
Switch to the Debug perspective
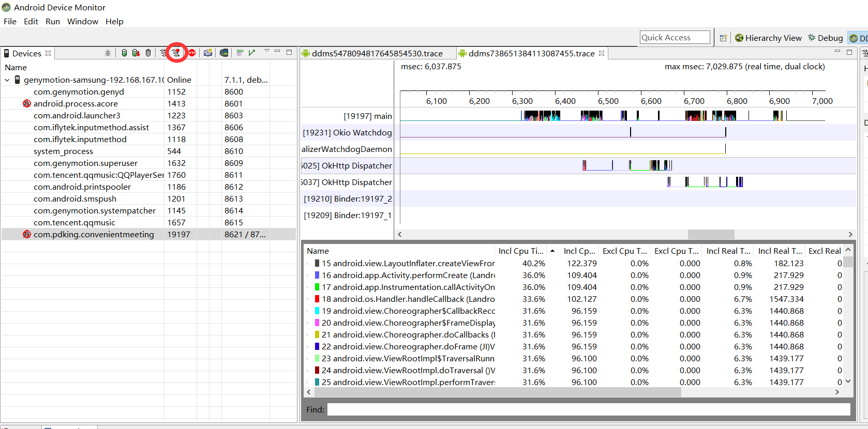(826, 38)
